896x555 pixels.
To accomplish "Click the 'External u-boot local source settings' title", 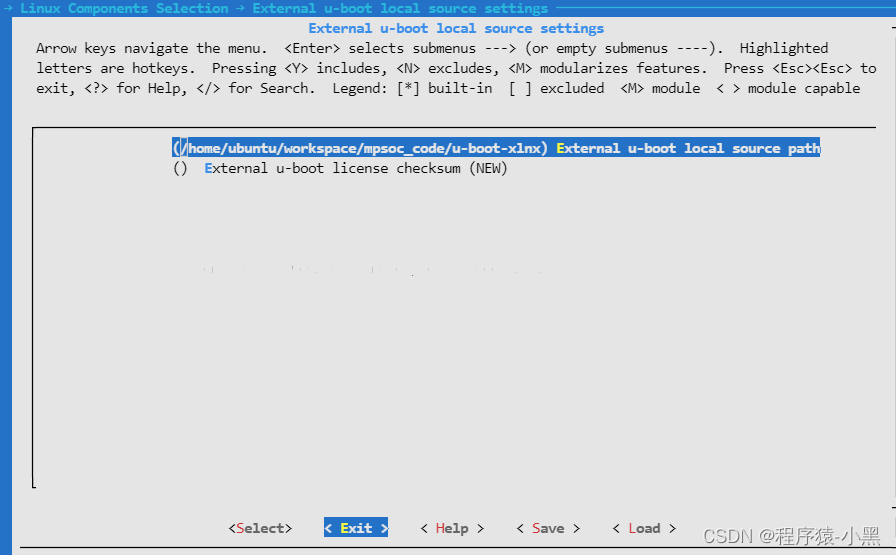I will tap(456, 29).
